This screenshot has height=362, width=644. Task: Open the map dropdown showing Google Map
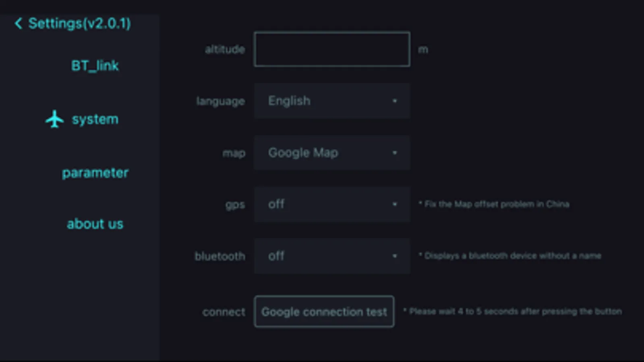point(332,153)
